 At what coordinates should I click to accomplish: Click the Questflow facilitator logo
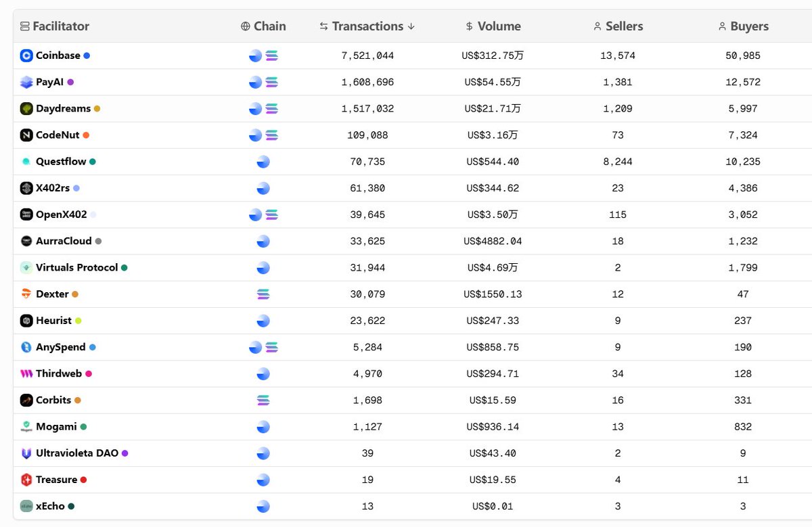[26, 162]
